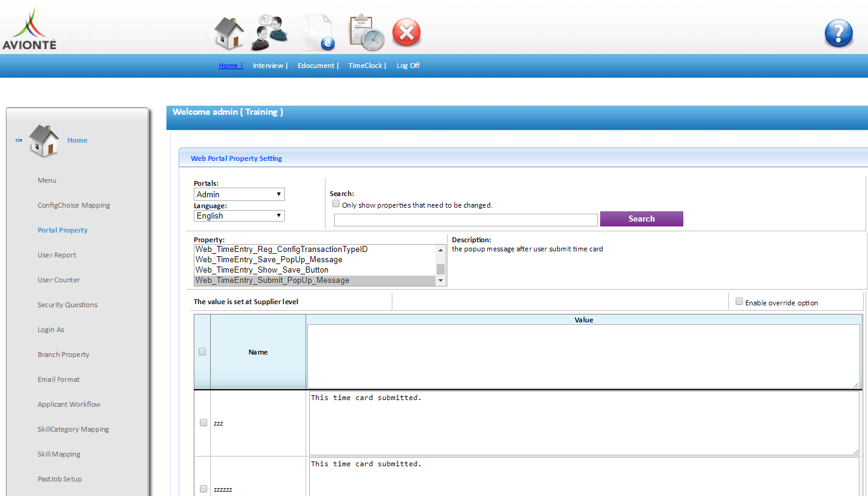Click the property list scroll-down arrow
The width and height of the screenshot is (868, 496).
tap(441, 280)
